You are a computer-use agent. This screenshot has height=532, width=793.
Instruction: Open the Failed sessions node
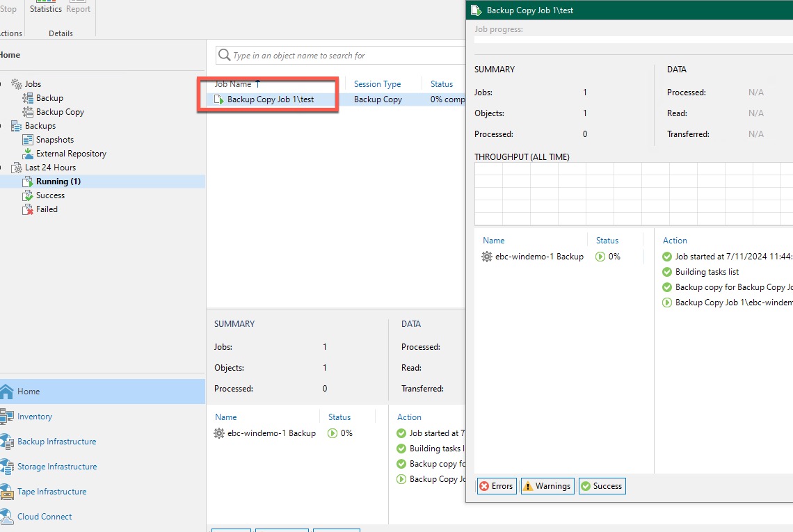coord(47,209)
